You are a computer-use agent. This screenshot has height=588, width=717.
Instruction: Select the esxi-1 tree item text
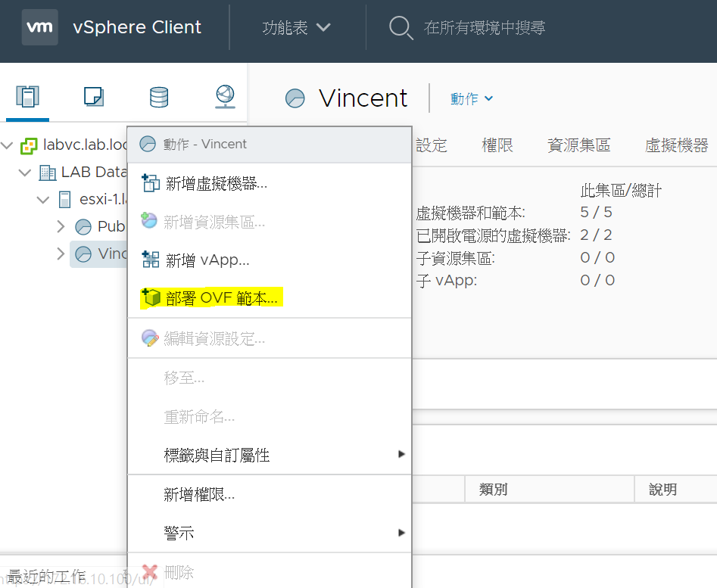(x=103, y=199)
